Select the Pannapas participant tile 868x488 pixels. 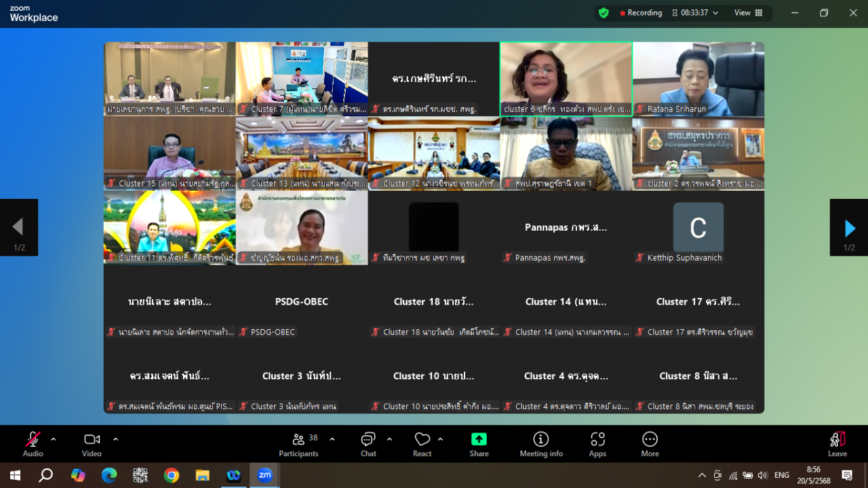[x=566, y=227]
